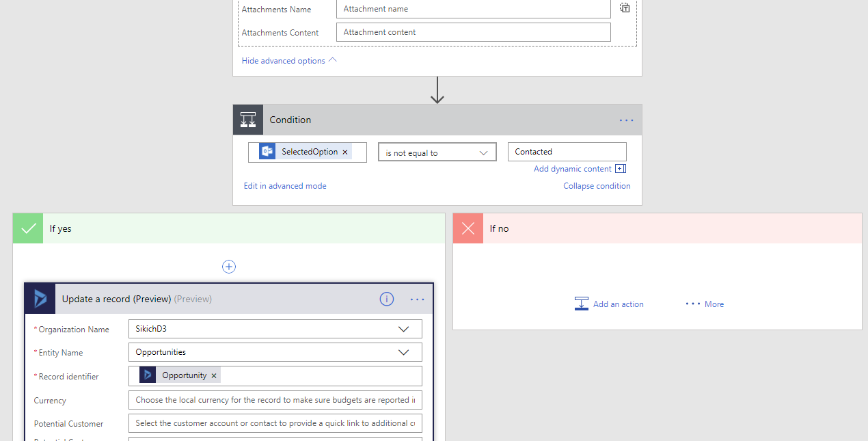The image size is (868, 441).
Task: Click the green checkmark on If yes
Action: 27,228
